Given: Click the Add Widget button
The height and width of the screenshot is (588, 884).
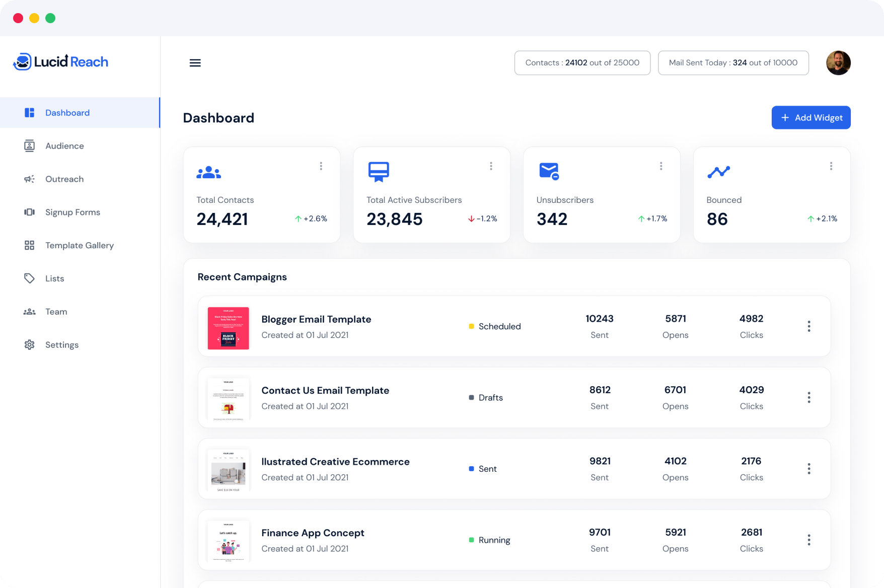Looking at the screenshot, I should (x=811, y=117).
